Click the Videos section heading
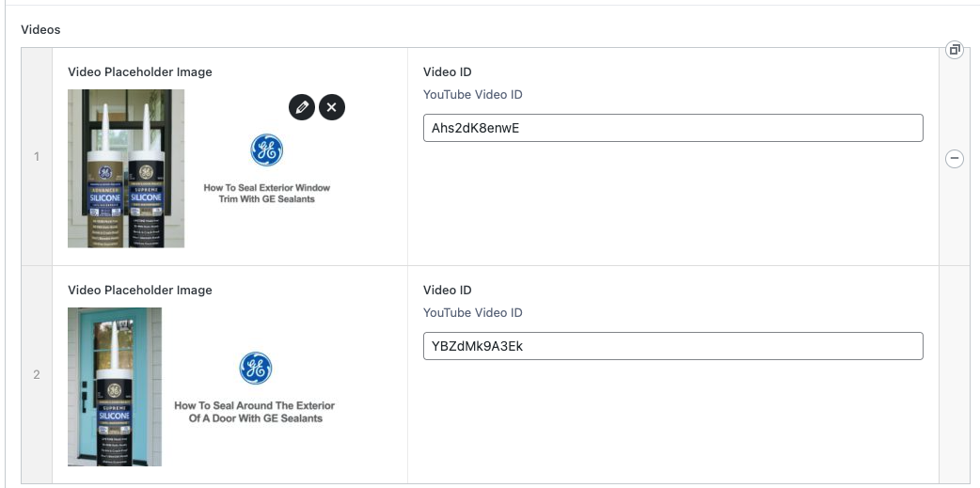The width and height of the screenshot is (980, 488). [40, 29]
